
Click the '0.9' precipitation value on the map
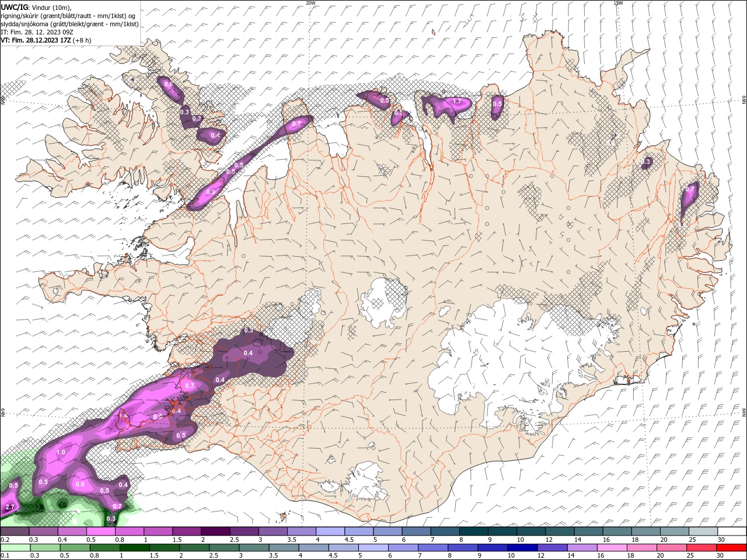211,192
